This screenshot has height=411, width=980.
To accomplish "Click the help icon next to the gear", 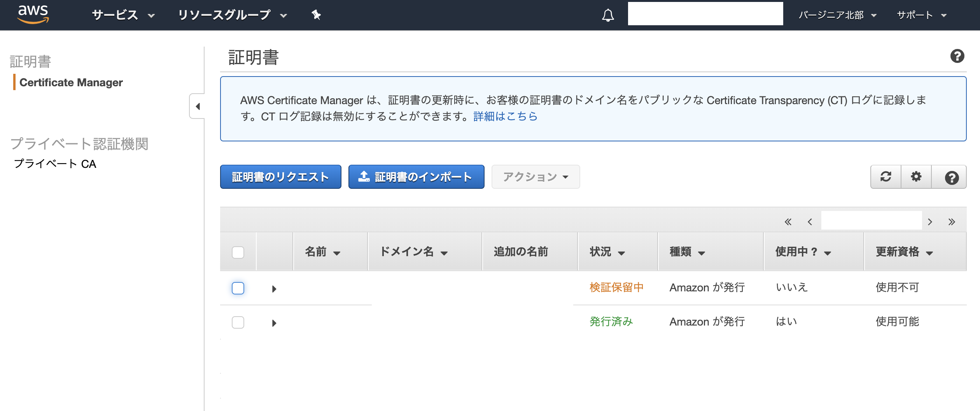I will 950,177.
